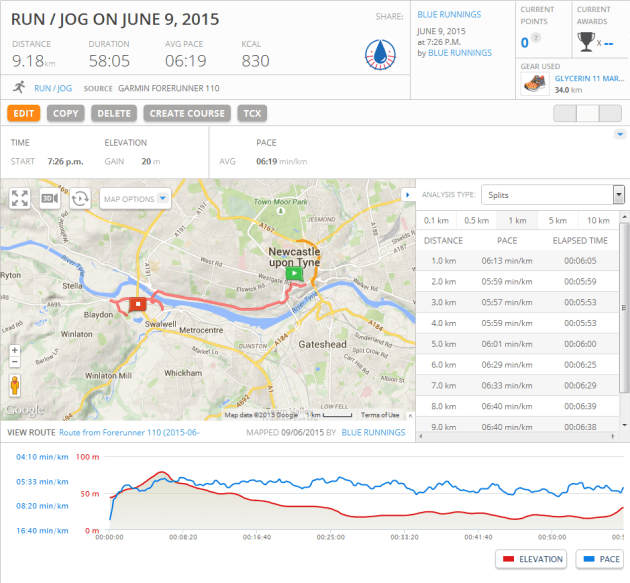Open the Map Options dropdown
630x583 pixels.
tap(135, 199)
